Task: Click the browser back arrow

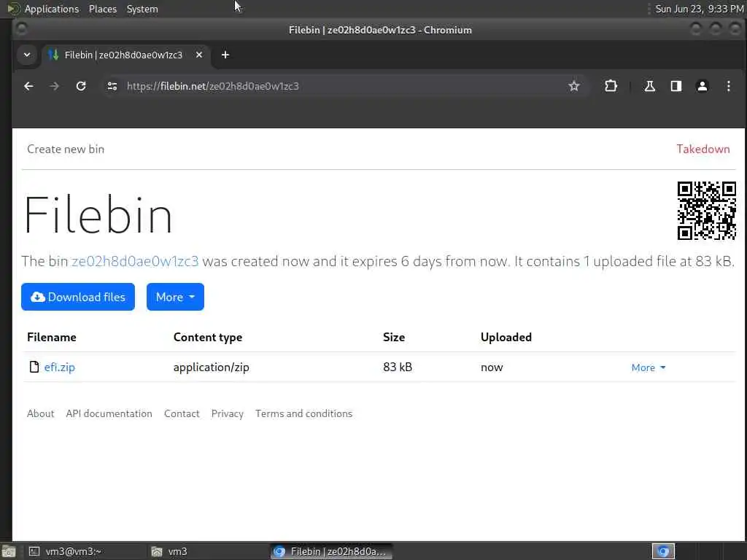Action: click(28, 86)
